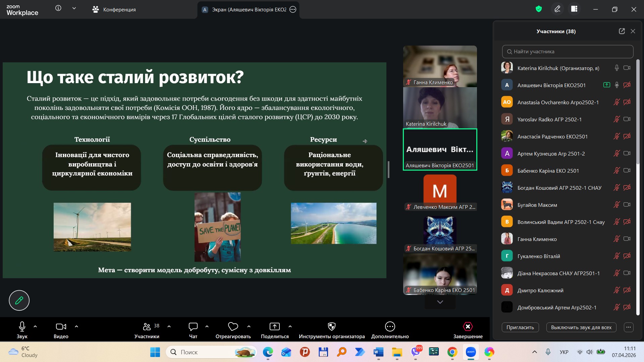
Task: Select the screen share tab of Аляшевич Вікторія
Action: tap(244, 9)
